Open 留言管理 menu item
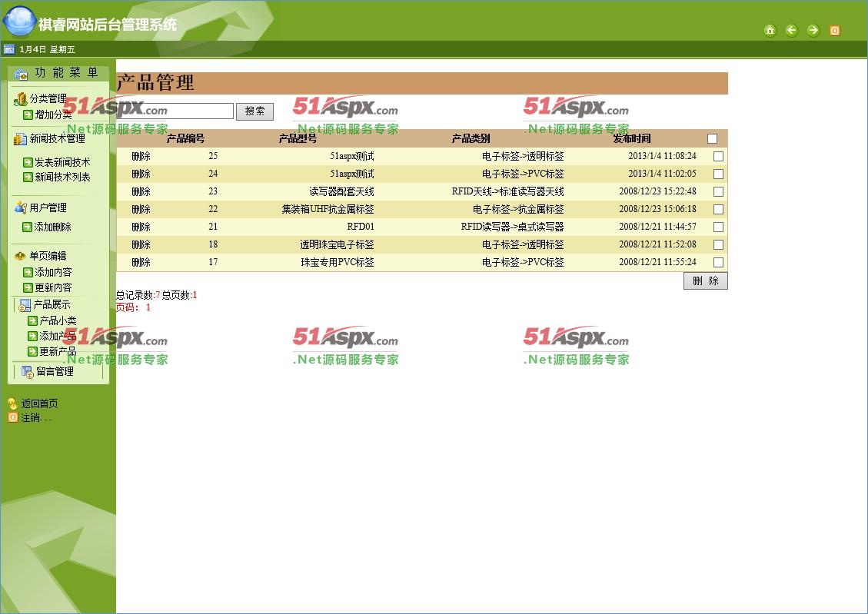Viewport: 868px width, 614px height. (x=55, y=372)
